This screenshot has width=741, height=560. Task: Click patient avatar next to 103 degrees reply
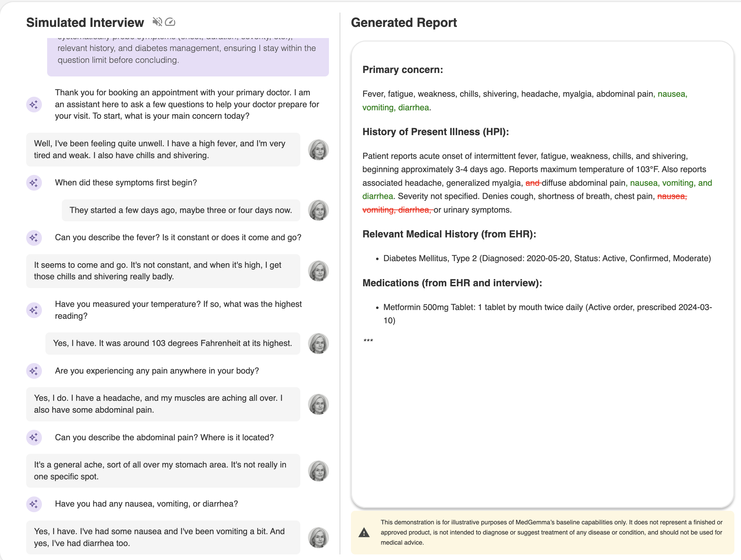click(x=318, y=344)
